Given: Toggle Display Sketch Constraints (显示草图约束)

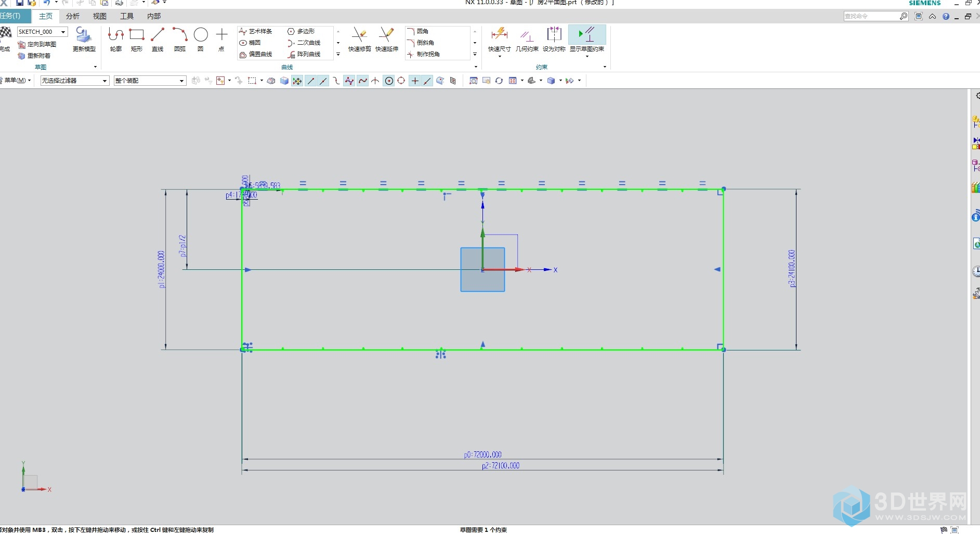Looking at the screenshot, I should click(x=587, y=39).
